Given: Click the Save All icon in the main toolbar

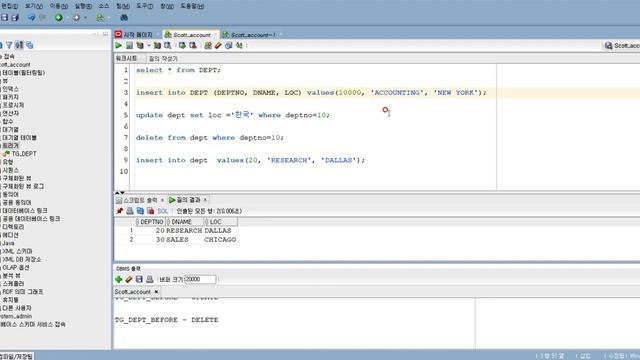Looking at the screenshot, I should click(x=15, y=18).
